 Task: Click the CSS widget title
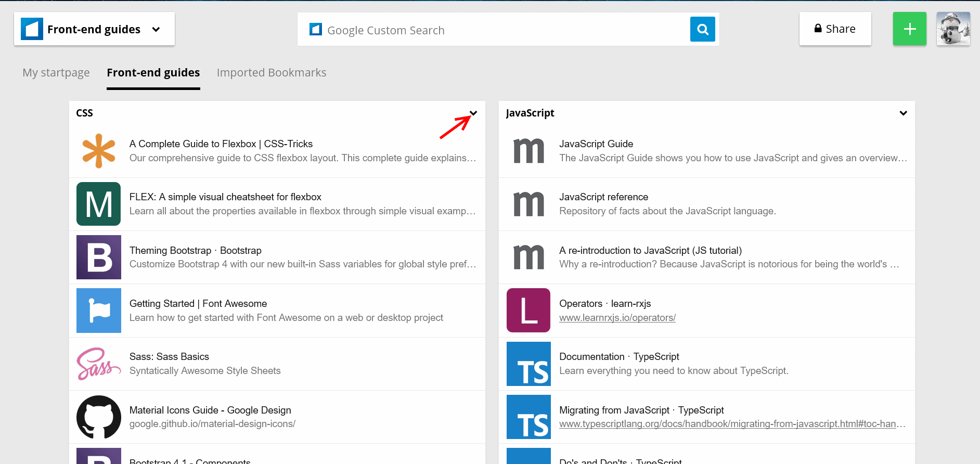pyautogui.click(x=84, y=113)
